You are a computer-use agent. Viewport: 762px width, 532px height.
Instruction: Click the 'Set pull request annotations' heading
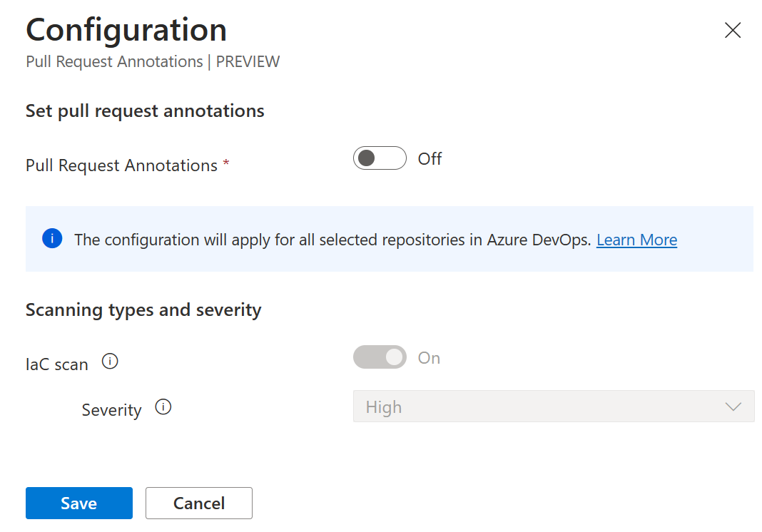click(x=145, y=111)
